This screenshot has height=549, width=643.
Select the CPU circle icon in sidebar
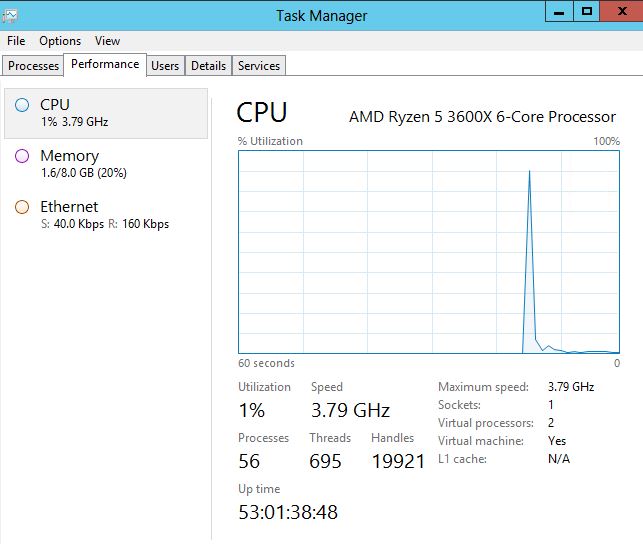click(22, 105)
